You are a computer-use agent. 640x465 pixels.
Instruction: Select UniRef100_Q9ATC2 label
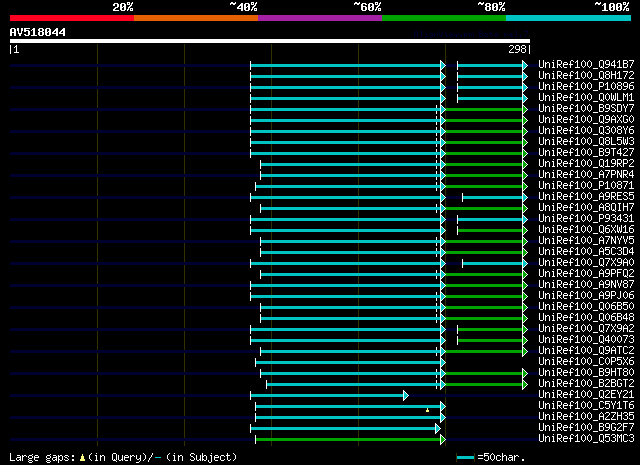586,351
